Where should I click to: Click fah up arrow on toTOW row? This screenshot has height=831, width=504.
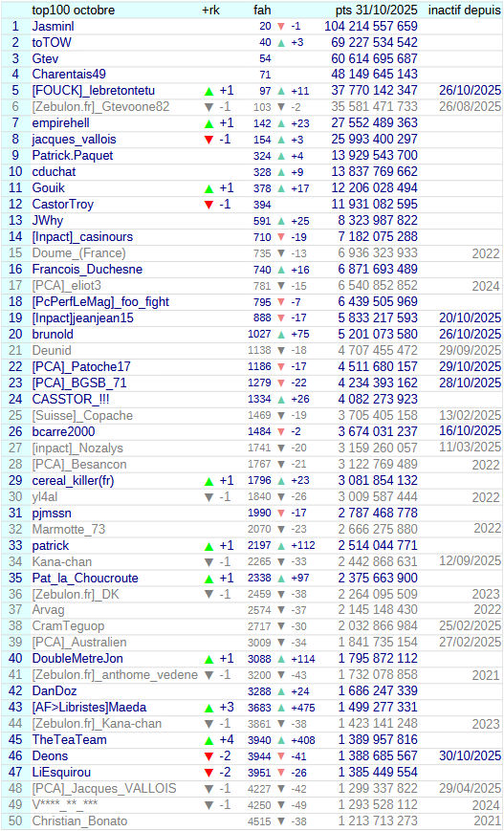coord(281,43)
